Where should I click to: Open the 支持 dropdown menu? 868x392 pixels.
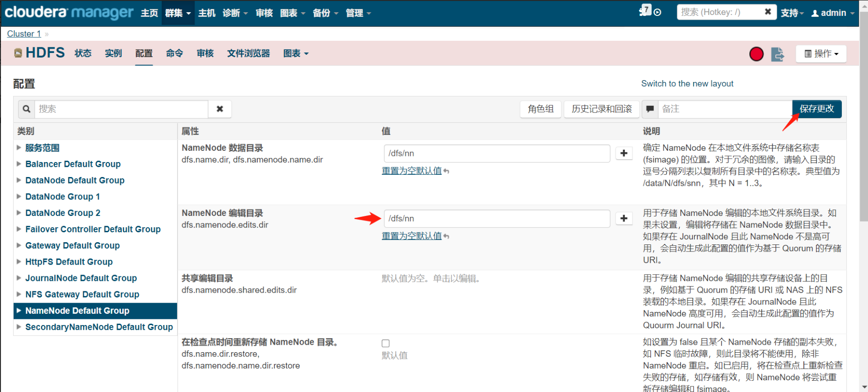(792, 13)
